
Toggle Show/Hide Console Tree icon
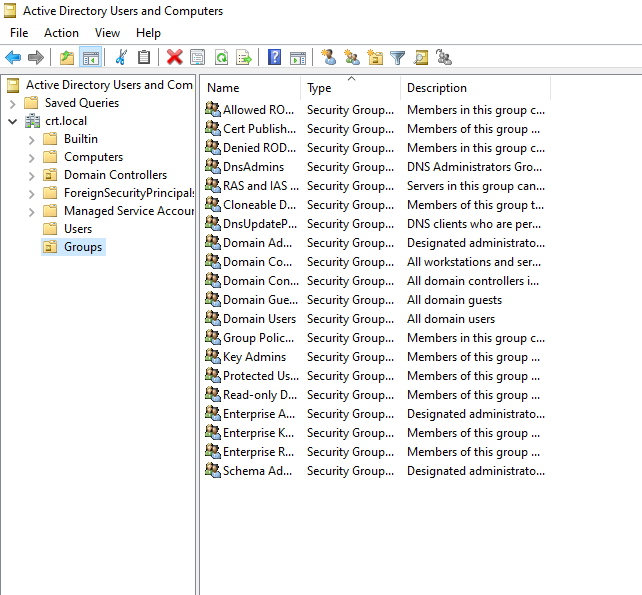click(x=90, y=57)
